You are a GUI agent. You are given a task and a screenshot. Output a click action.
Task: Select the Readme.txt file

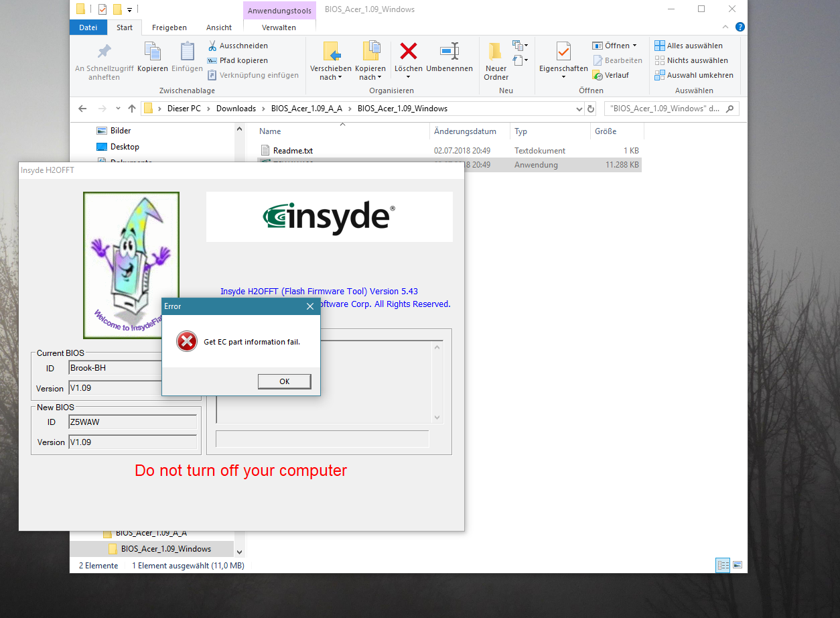point(293,151)
